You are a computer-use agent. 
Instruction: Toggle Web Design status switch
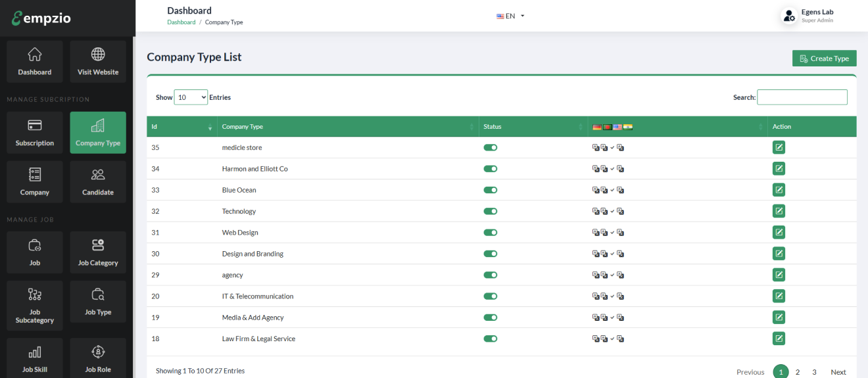(x=490, y=232)
